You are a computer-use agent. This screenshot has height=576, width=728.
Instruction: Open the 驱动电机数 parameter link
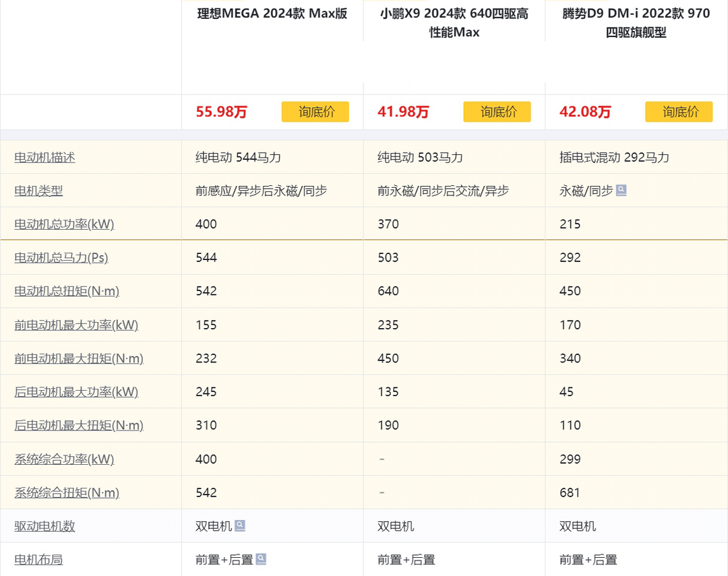(x=44, y=526)
